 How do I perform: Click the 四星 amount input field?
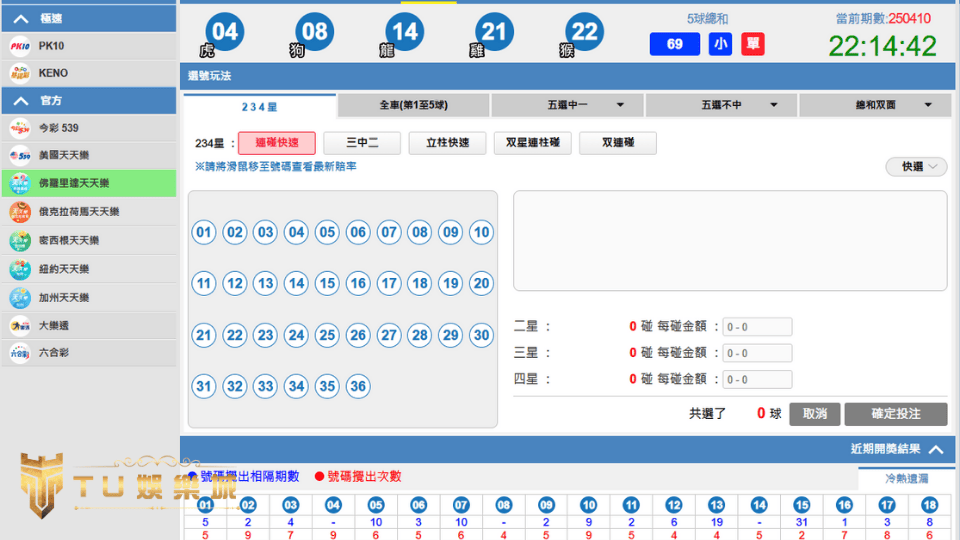click(757, 380)
